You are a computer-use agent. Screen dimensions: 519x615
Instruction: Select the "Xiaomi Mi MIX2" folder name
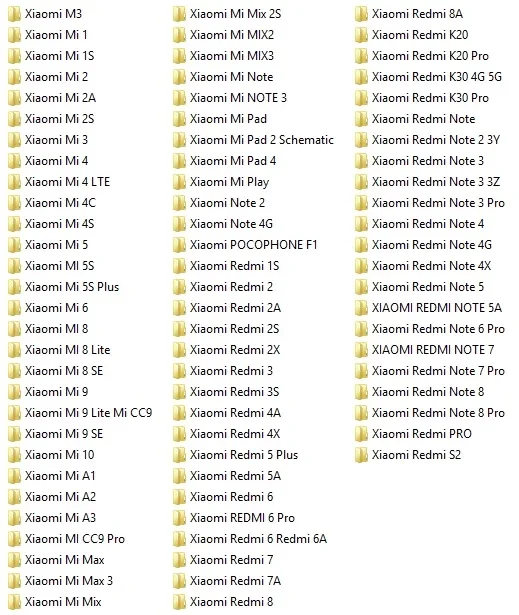click(232, 35)
